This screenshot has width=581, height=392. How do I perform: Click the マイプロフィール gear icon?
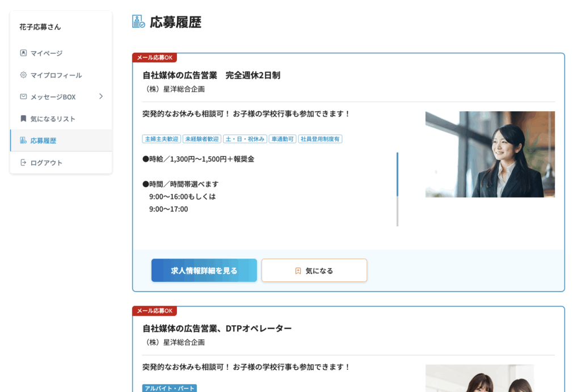coord(23,75)
